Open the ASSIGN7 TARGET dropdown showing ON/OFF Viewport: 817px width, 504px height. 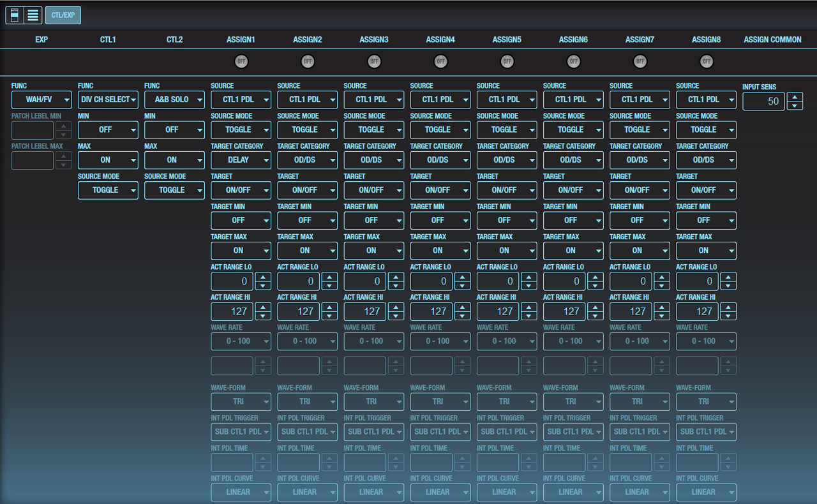(x=640, y=190)
